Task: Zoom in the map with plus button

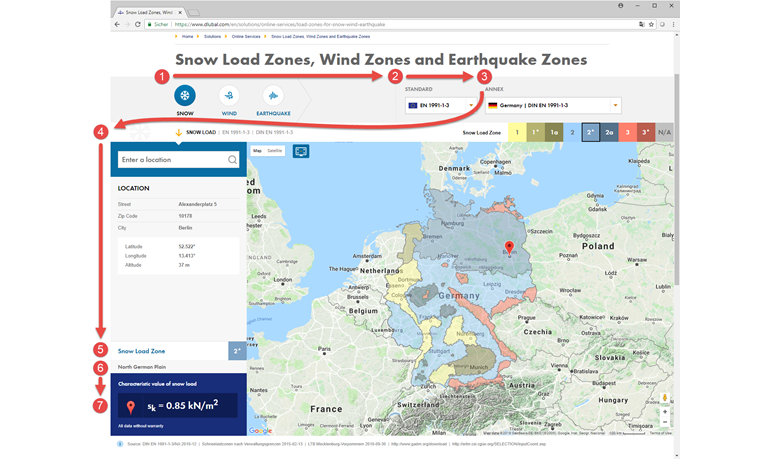Action: [x=665, y=412]
